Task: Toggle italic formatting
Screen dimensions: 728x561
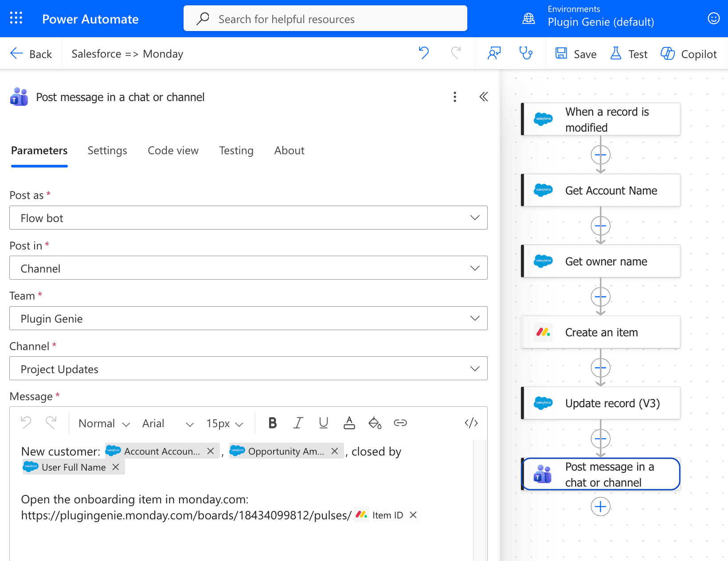Action: 298,423
